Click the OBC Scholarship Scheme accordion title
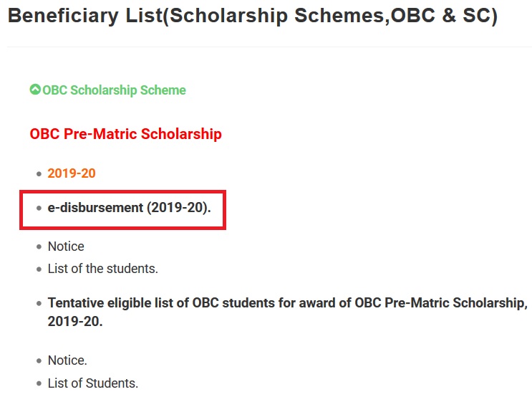532x397 pixels. pos(114,90)
